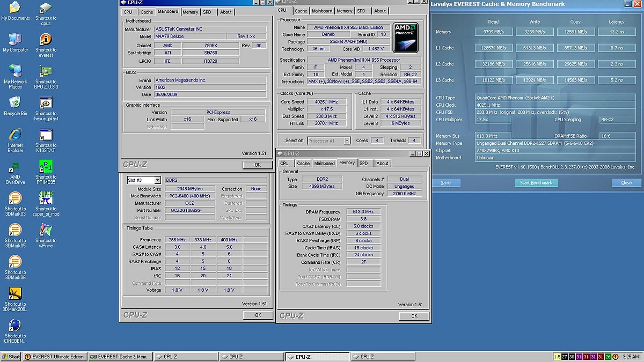Launch super_pi_mod desktop shortcut
The width and height of the screenshot is (644, 362).
click(x=46, y=198)
